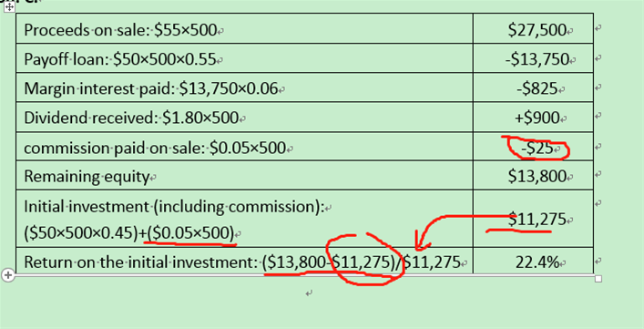This screenshot has width=644, height=329.
Task: Select the Proceeds on sale cell
Action: pyautogui.click(x=244, y=28)
